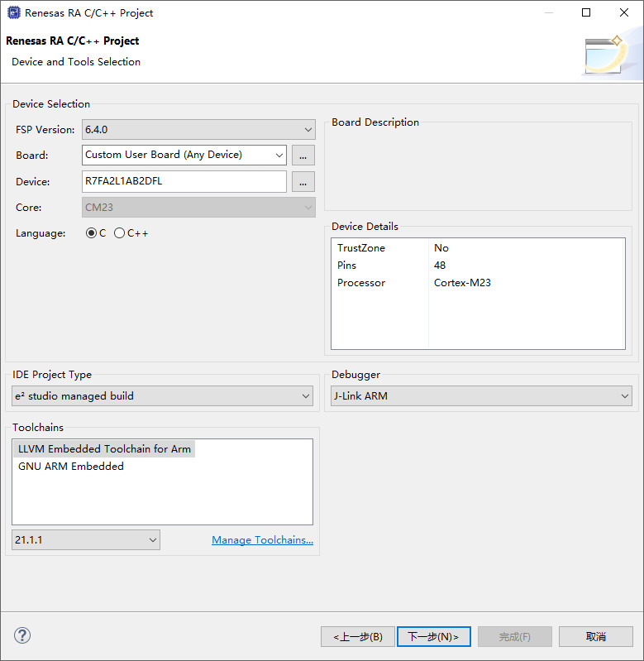The image size is (644, 661).
Task: Open the IDE Project Type dropdown
Action: [x=162, y=395]
